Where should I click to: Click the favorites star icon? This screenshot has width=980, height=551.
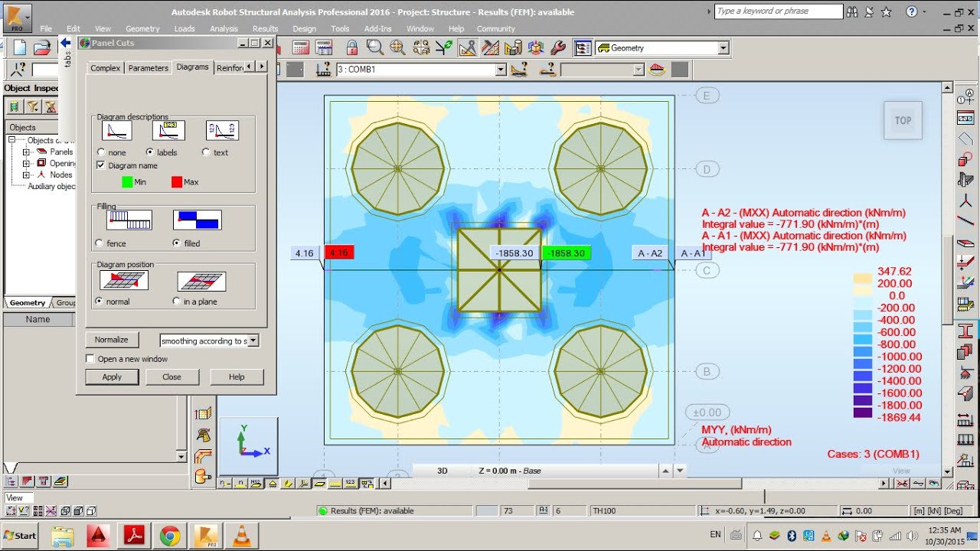click(x=886, y=11)
